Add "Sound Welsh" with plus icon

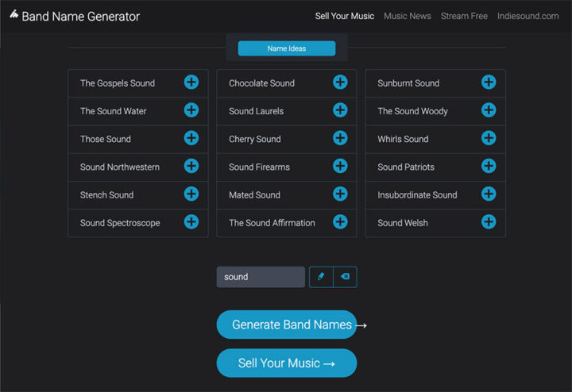(x=489, y=222)
